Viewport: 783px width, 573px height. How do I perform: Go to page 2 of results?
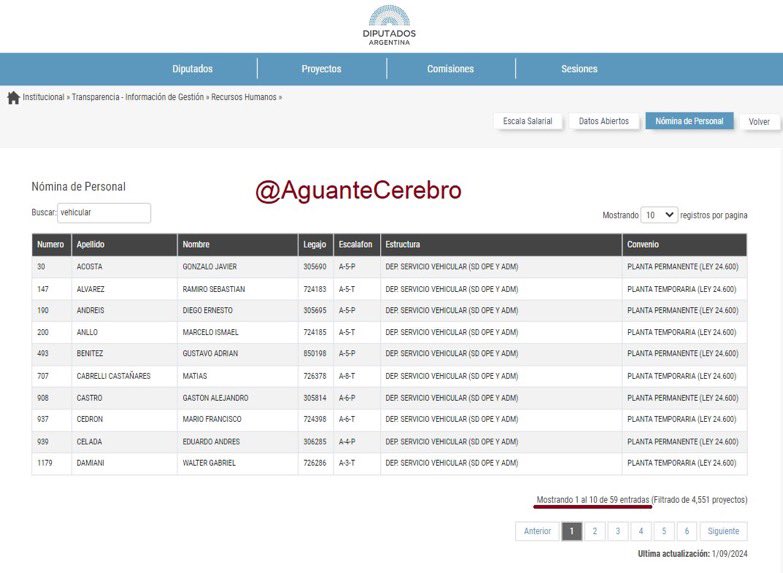click(595, 531)
